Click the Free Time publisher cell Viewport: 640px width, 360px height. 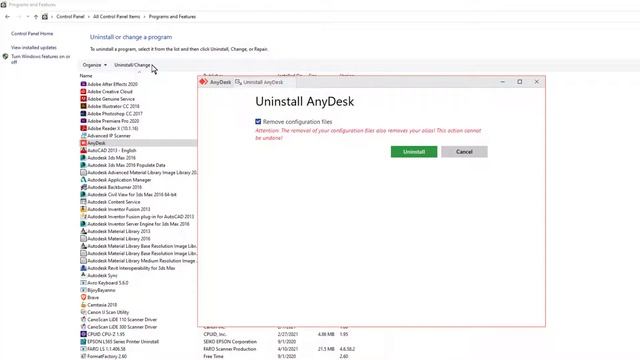[213, 356]
